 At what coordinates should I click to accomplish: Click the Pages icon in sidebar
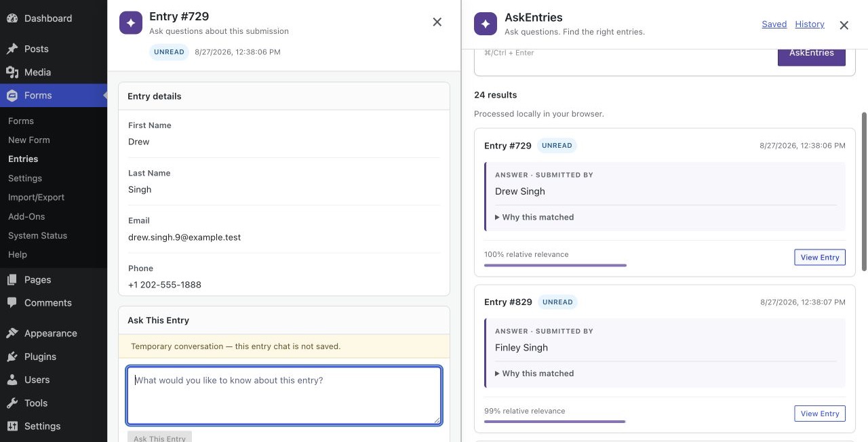[12, 279]
